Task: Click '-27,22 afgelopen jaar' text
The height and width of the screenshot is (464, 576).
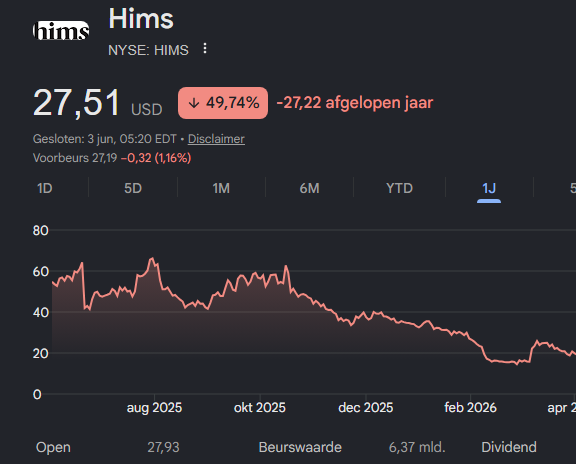Action: coord(355,102)
